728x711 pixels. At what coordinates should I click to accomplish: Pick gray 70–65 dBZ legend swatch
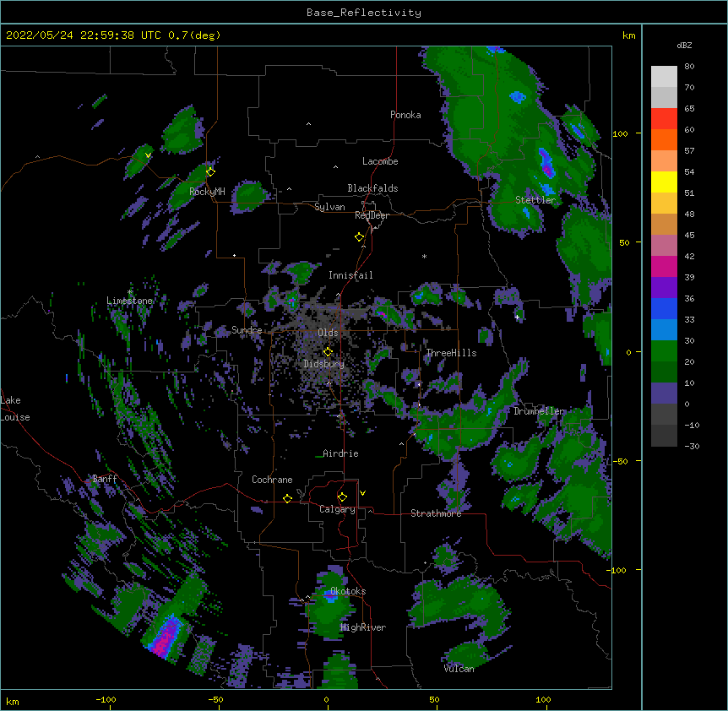[664, 97]
